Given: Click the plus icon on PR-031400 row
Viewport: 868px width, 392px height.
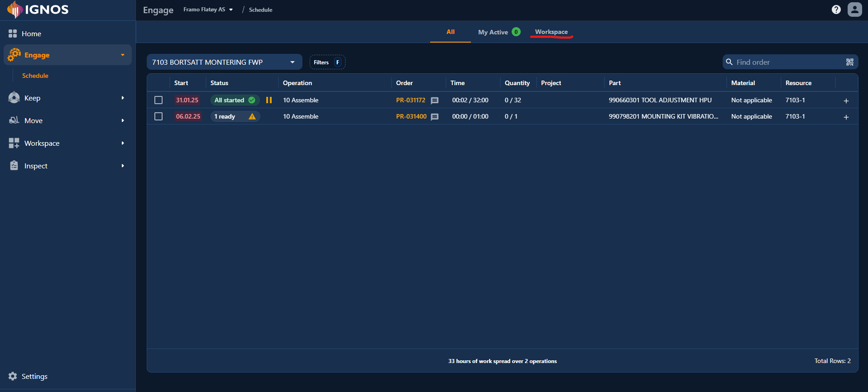Looking at the screenshot, I should click(x=846, y=117).
